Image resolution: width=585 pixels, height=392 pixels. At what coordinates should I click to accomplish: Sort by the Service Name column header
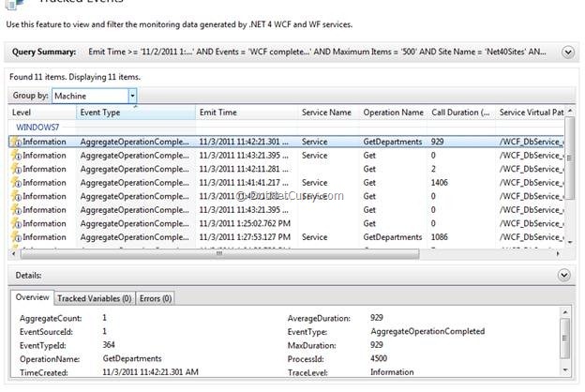(328, 113)
